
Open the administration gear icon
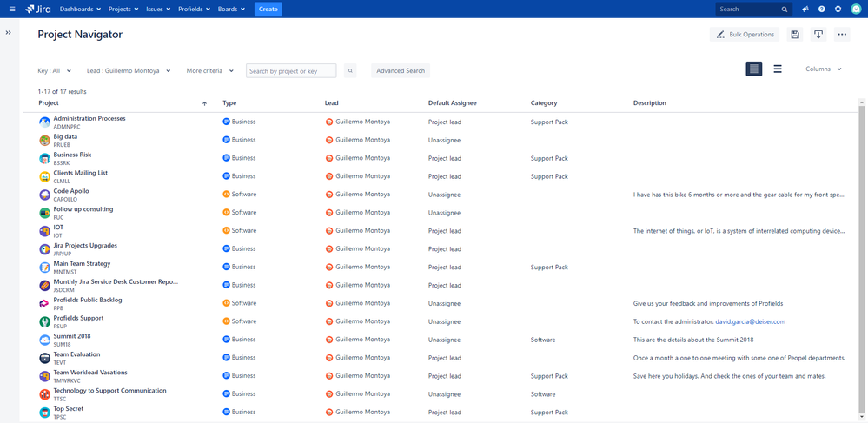click(838, 9)
